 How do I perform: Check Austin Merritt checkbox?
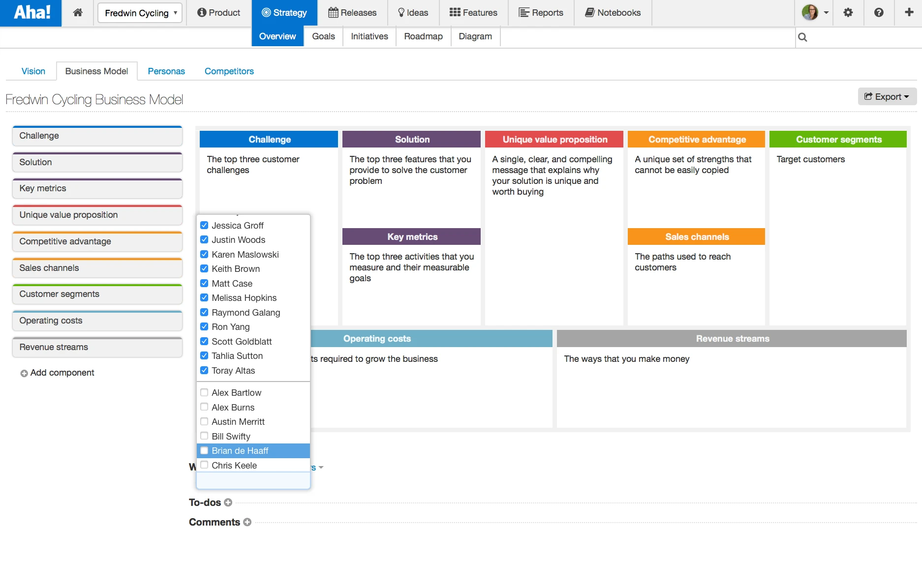click(204, 421)
